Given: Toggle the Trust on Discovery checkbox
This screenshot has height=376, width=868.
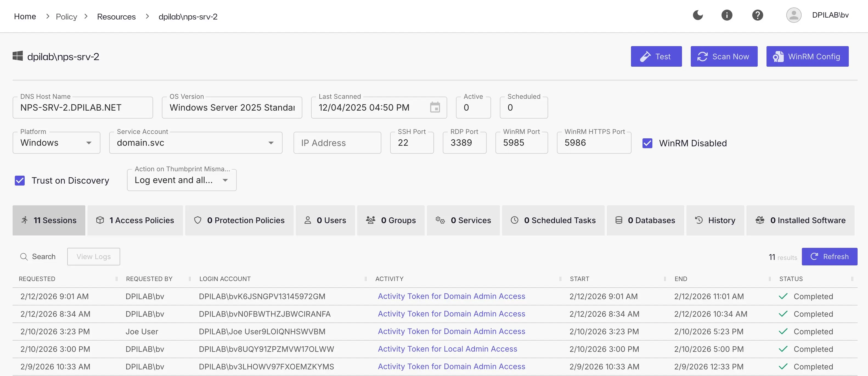Looking at the screenshot, I should (20, 180).
